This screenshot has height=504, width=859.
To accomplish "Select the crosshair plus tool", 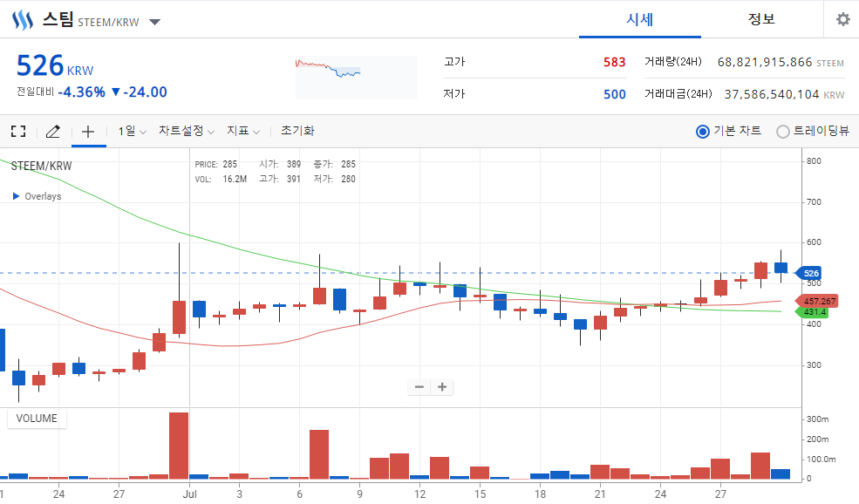I will tap(88, 132).
